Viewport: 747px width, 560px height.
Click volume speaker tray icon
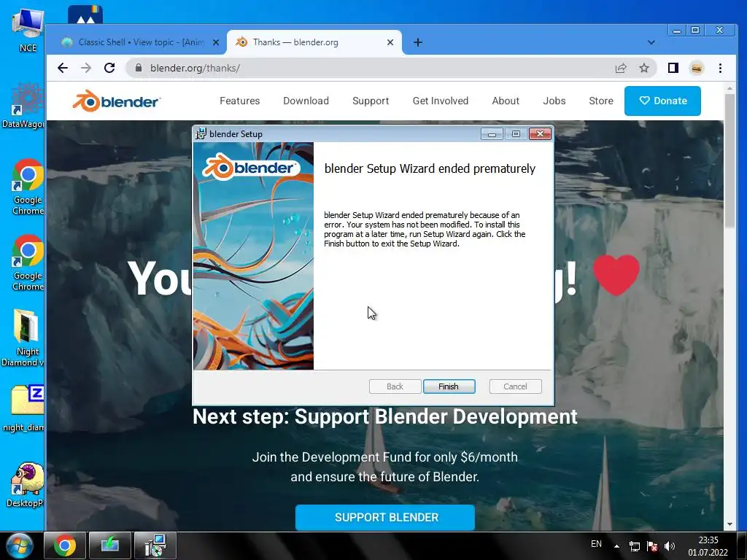coord(670,546)
